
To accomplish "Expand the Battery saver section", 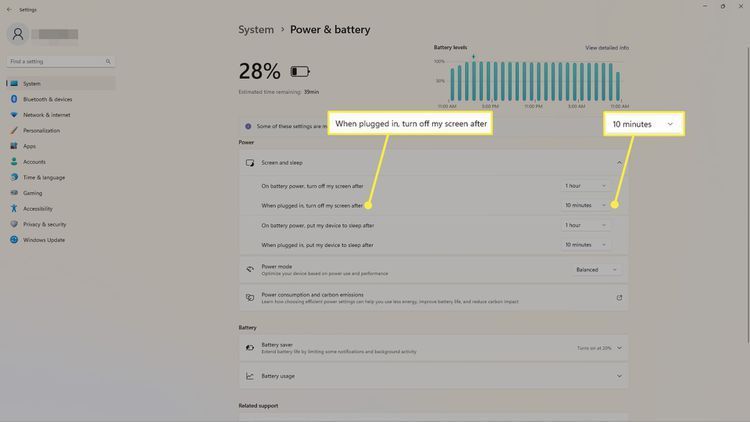I will click(x=619, y=348).
